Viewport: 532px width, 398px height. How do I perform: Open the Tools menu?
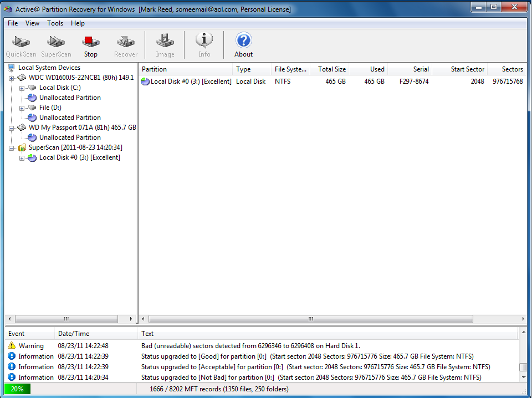pyautogui.click(x=55, y=23)
